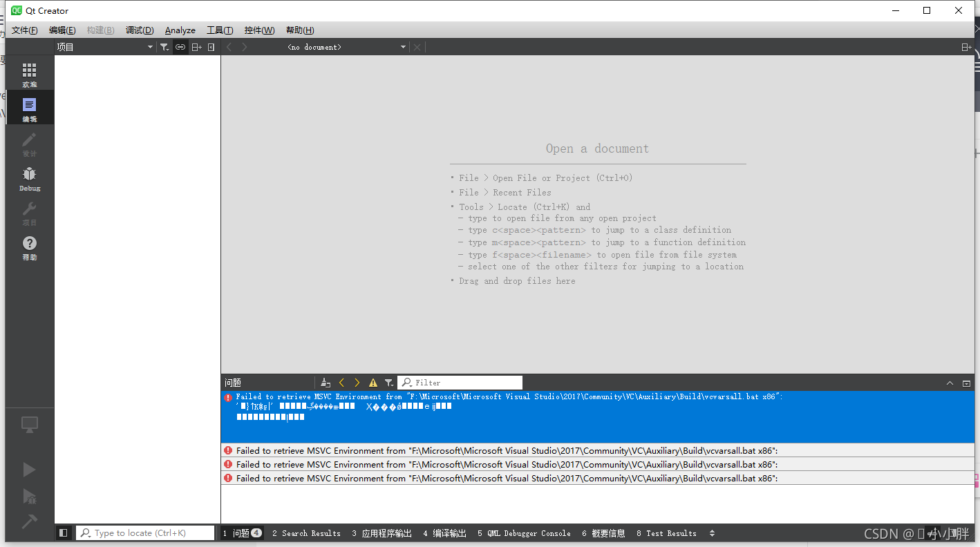
Task: Clear the issues list with broom icon
Action: tap(326, 383)
